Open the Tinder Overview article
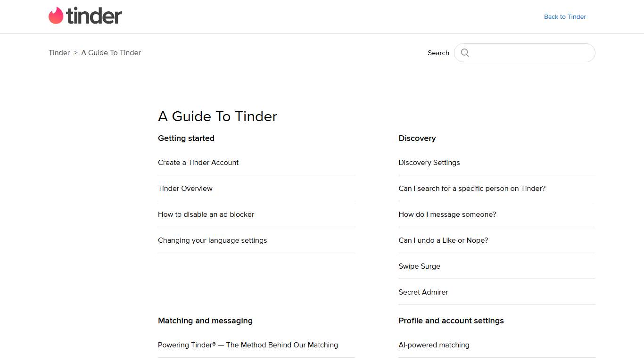 185,188
